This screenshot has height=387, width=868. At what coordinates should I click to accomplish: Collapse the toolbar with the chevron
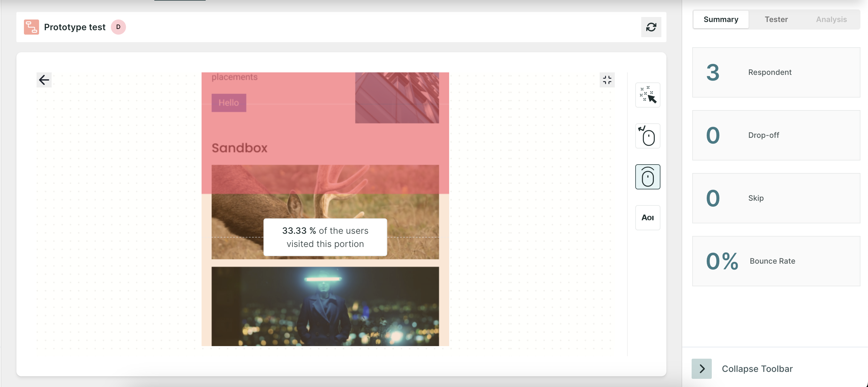click(701, 368)
